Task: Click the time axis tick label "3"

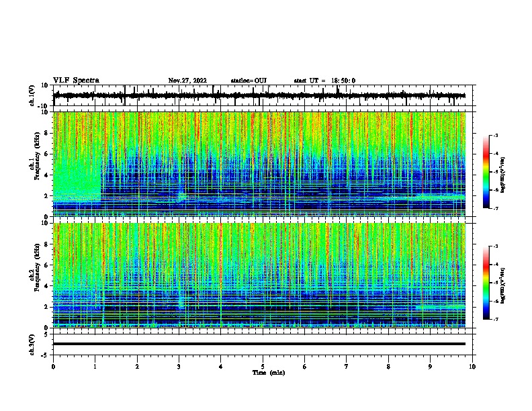Action: coord(179,367)
